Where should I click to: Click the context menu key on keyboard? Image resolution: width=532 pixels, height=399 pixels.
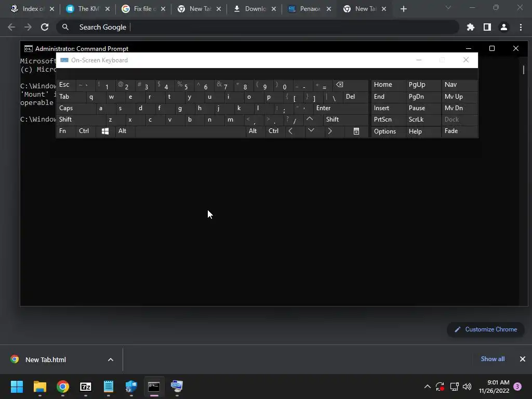pos(356,131)
